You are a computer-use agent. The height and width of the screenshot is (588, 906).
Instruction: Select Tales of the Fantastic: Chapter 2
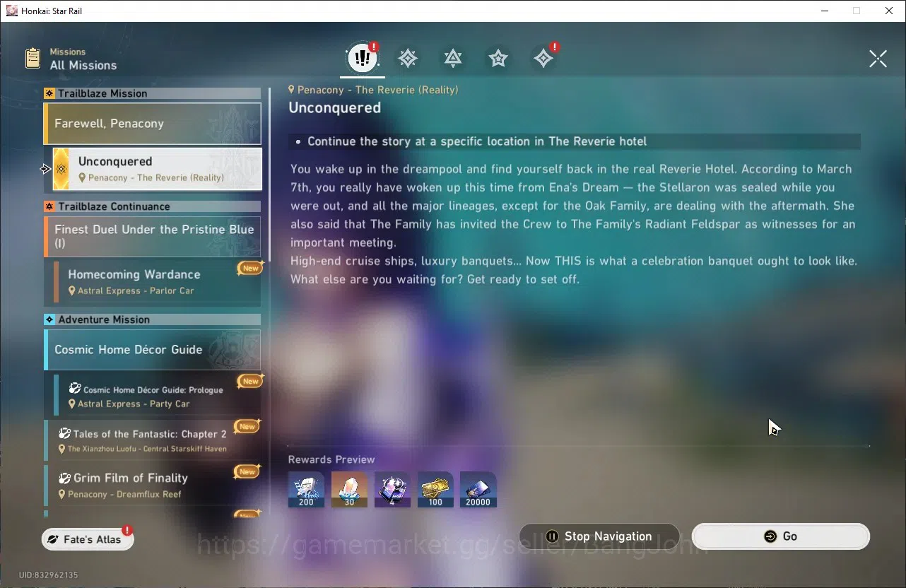(x=153, y=440)
